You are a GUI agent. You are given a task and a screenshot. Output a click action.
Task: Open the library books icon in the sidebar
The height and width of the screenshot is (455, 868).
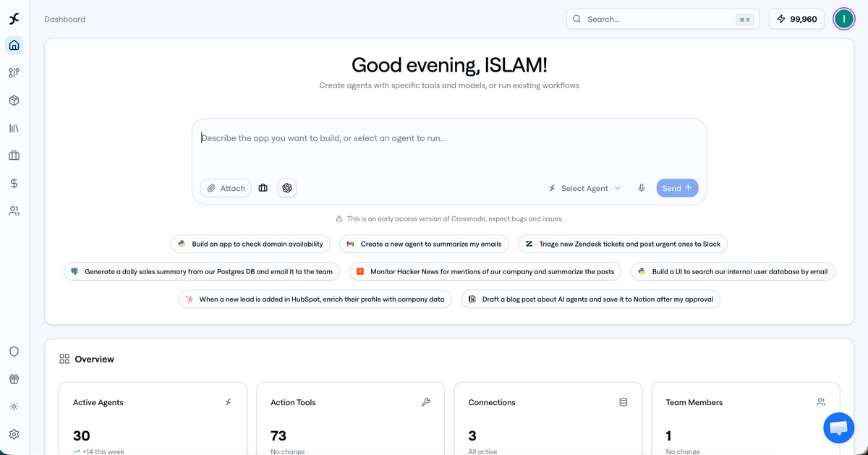(14, 128)
